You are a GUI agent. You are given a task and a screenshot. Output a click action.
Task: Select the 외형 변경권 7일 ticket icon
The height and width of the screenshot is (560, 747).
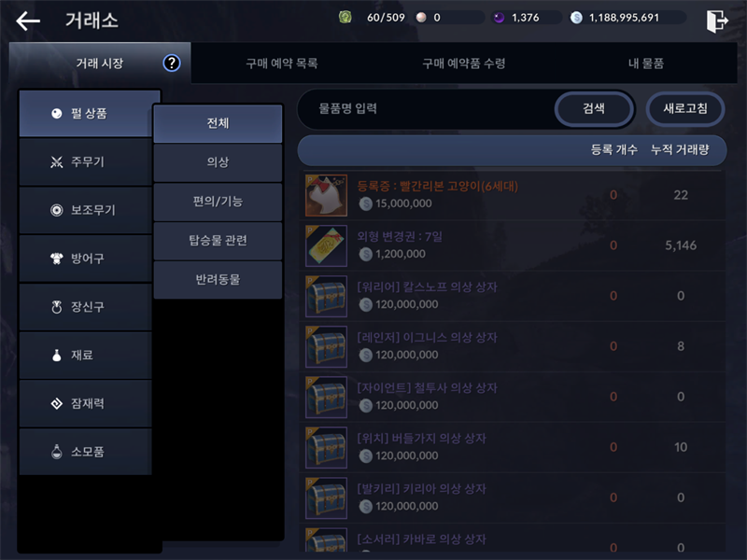pos(326,245)
